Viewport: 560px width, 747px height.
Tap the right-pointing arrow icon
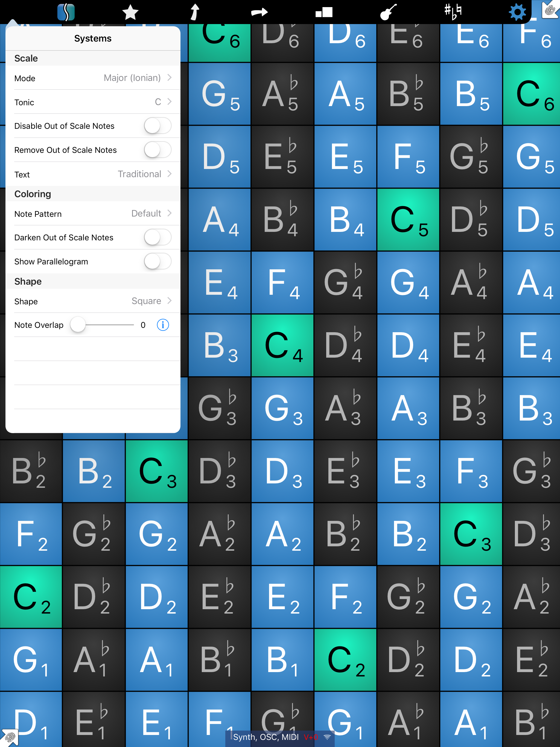click(x=259, y=13)
